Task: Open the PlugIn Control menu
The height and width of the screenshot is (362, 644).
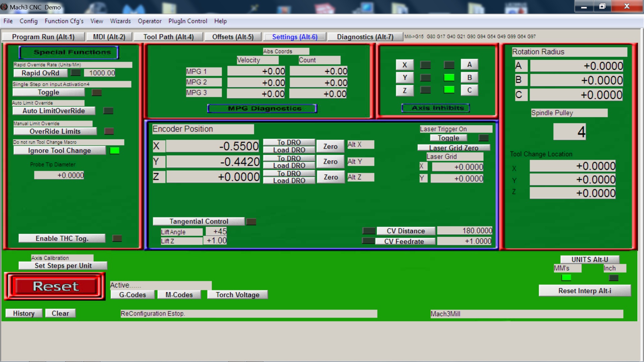Action: [187, 21]
